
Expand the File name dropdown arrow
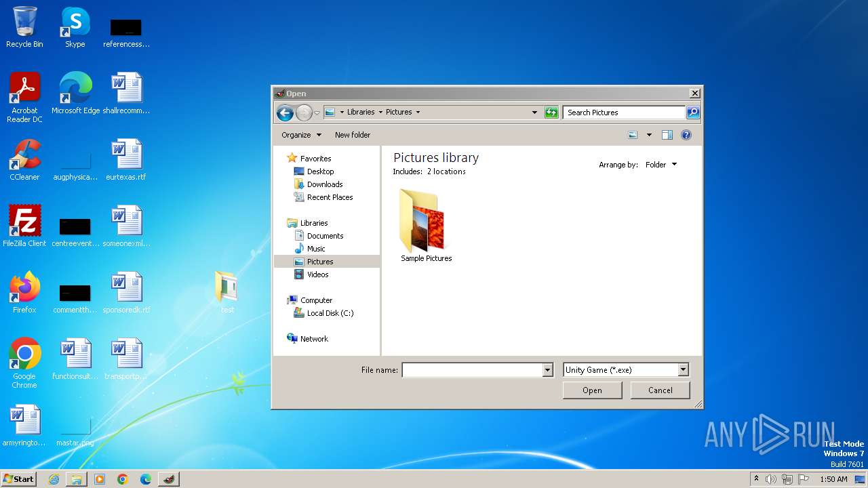[548, 370]
